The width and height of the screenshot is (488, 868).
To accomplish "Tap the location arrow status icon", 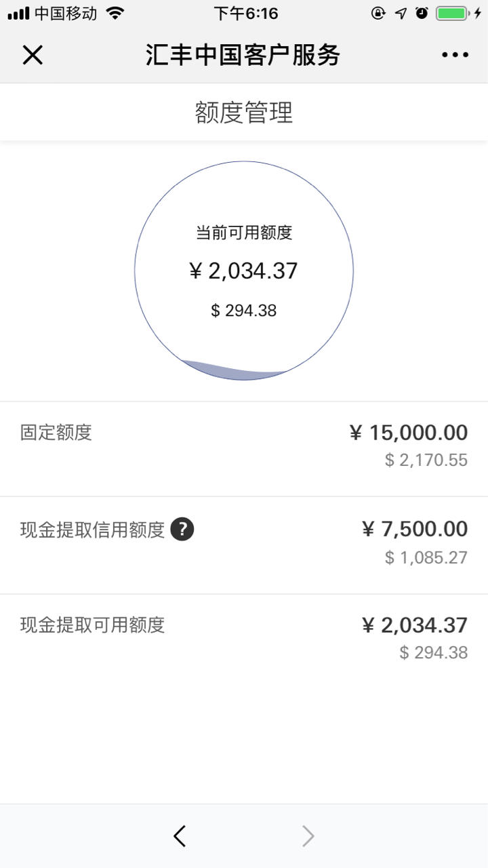I will [401, 13].
